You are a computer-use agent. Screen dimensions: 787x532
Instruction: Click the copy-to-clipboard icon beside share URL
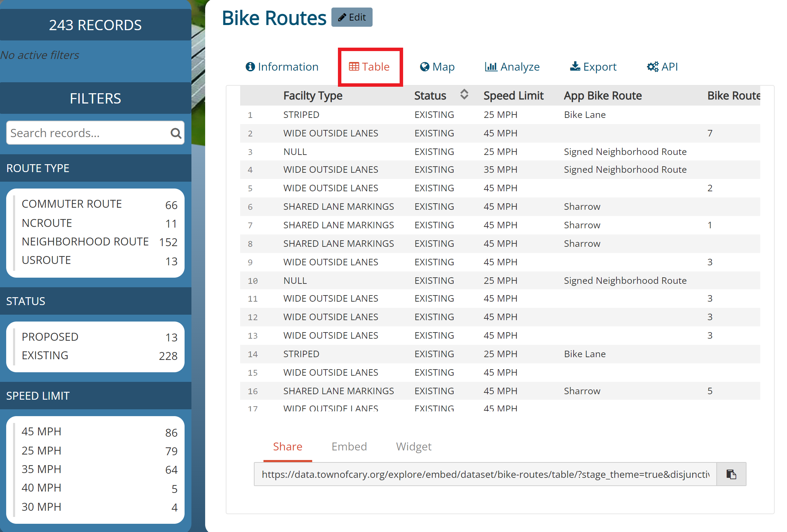(731, 474)
